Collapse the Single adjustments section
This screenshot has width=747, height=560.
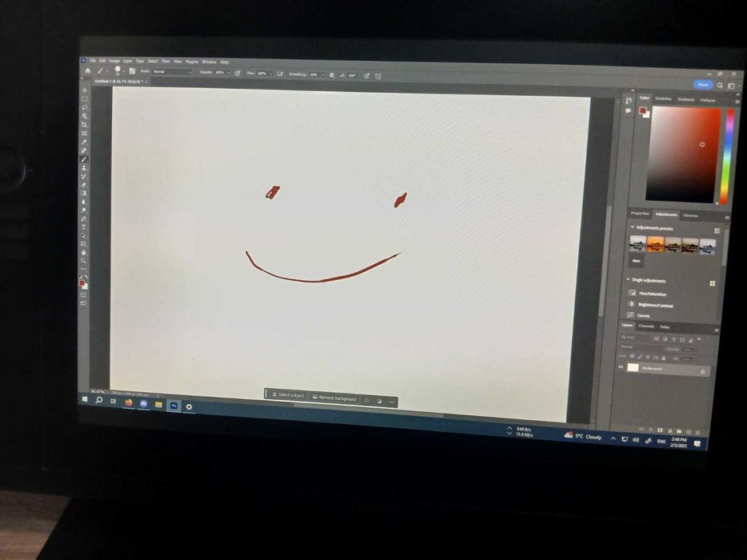(x=628, y=279)
